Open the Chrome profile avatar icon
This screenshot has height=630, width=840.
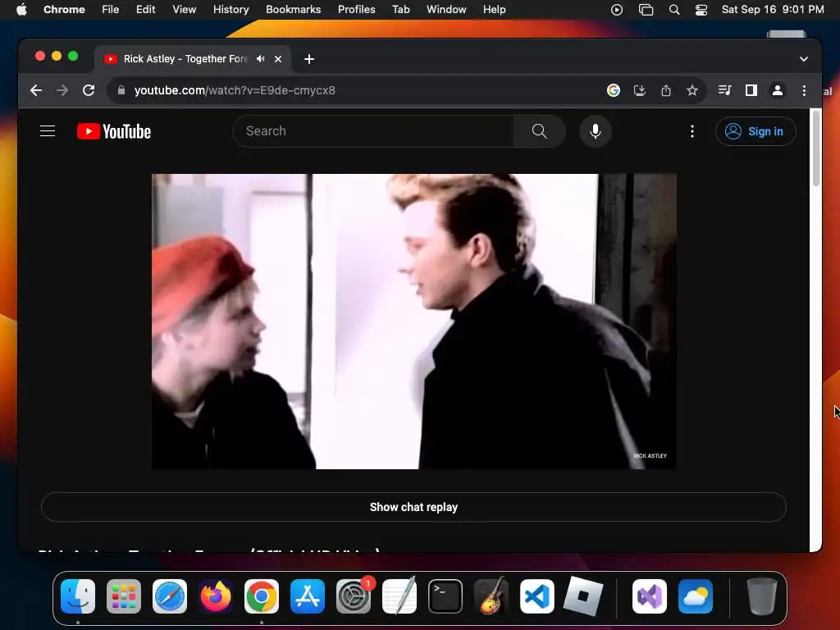pyautogui.click(x=778, y=90)
